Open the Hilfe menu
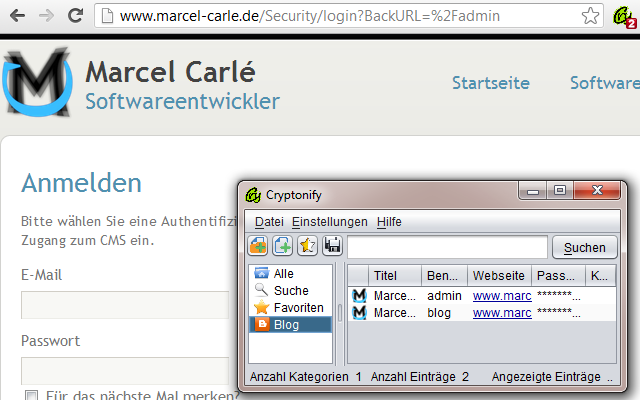The width and height of the screenshot is (640, 400). pos(389,222)
